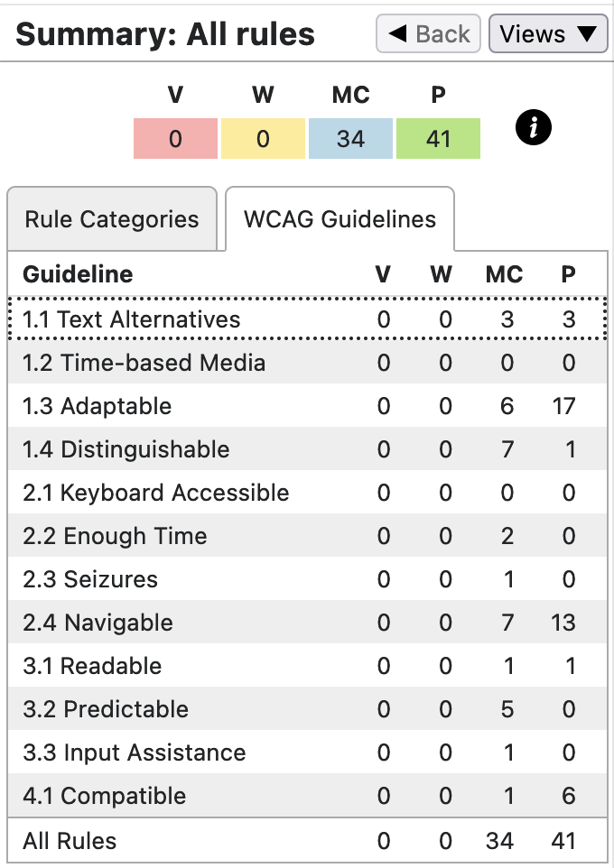Click the black info icon

[x=534, y=129]
